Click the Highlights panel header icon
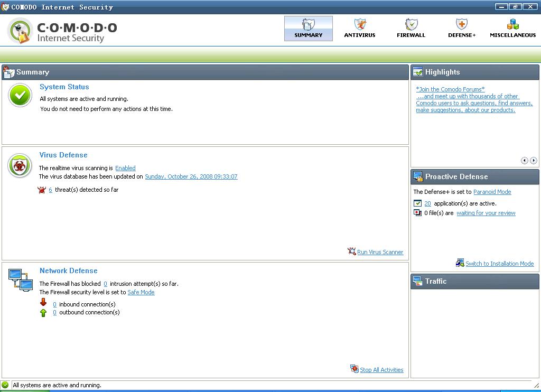 pos(417,72)
